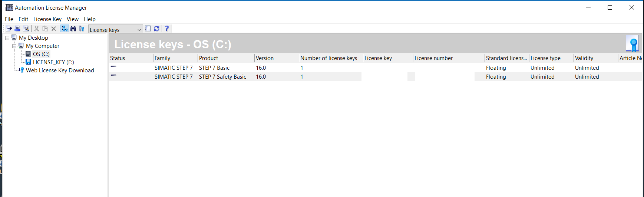Open the License Key menu

pos(47,19)
